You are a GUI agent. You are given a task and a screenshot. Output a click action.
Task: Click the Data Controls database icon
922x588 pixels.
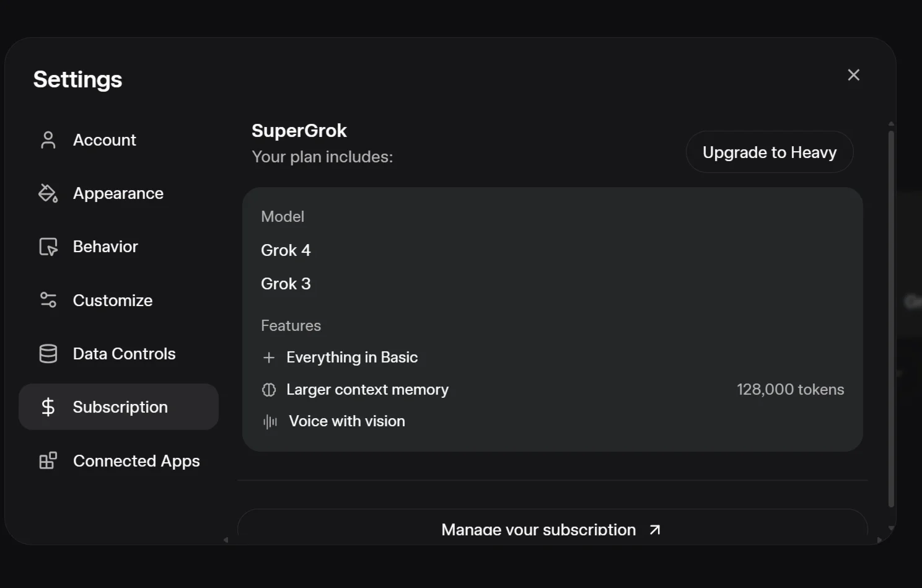pos(48,354)
